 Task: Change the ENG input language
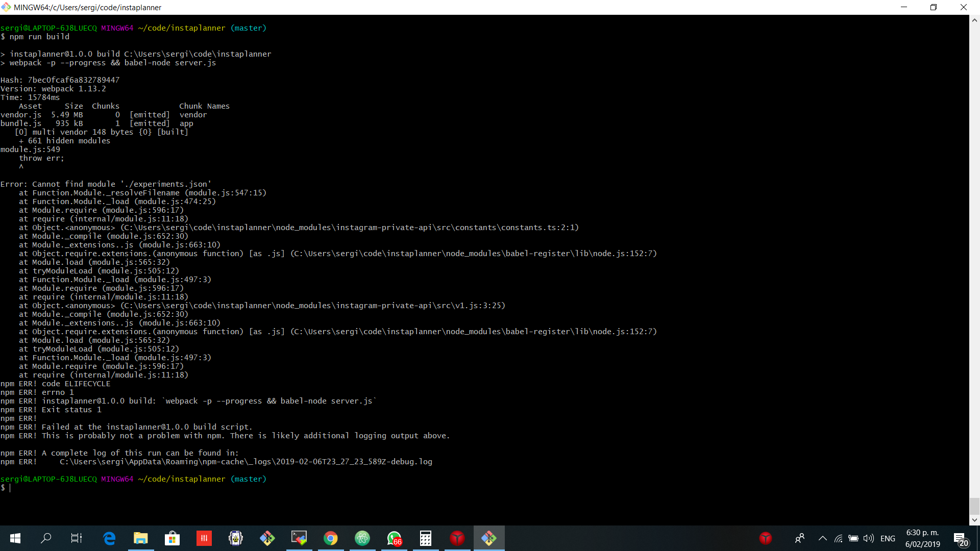888,538
